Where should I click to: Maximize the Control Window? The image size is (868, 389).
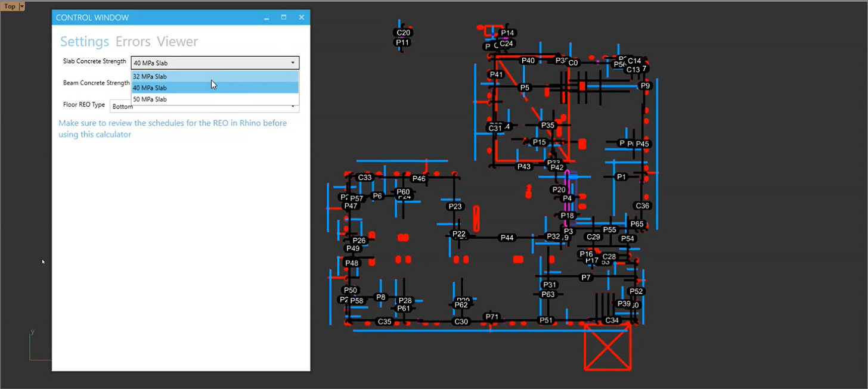point(284,18)
